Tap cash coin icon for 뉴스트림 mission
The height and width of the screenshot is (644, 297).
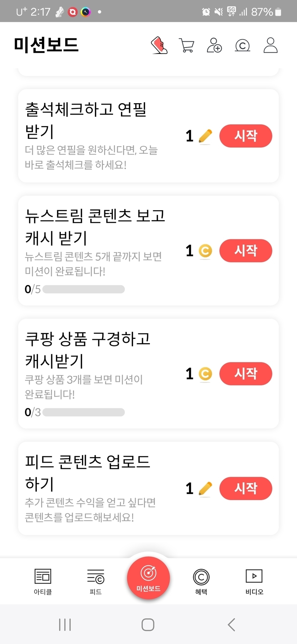[205, 251]
